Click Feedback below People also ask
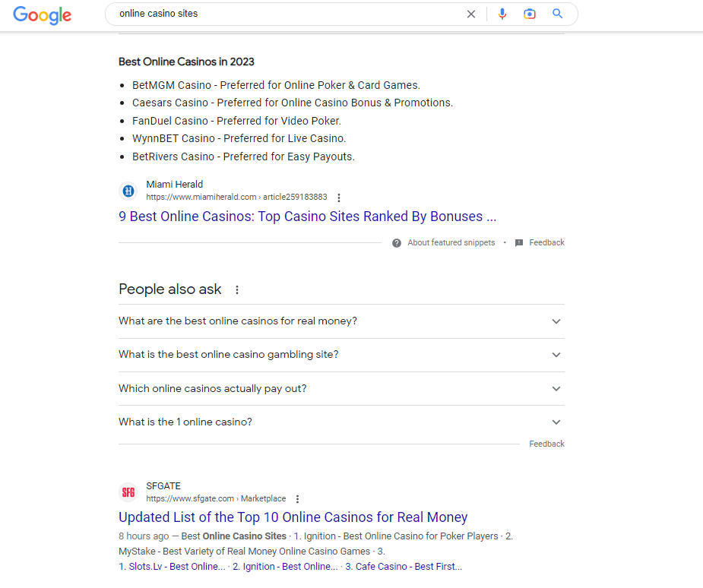This screenshot has width=703, height=588. coord(546,444)
